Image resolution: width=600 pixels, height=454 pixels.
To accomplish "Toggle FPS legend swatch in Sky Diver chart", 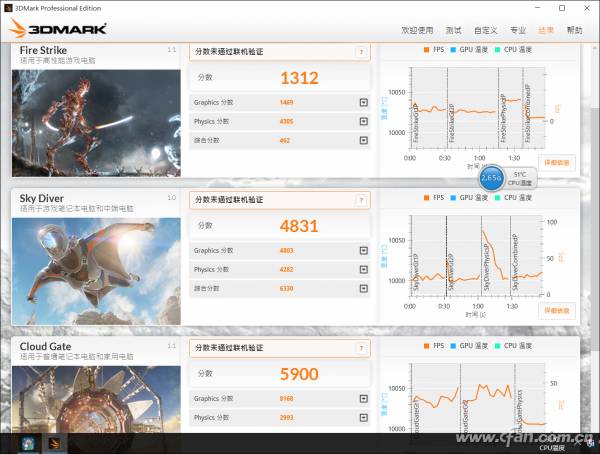I will click(427, 198).
